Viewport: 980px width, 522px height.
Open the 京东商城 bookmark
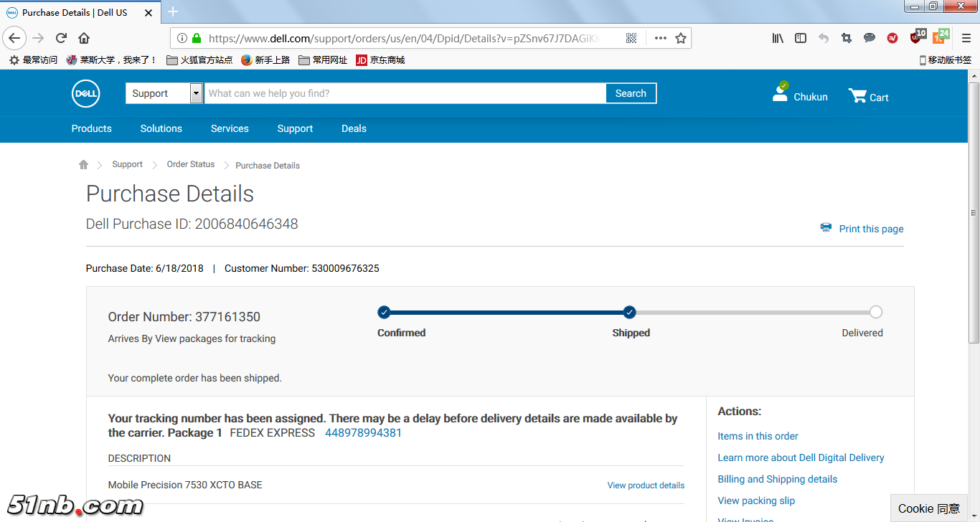(x=380, y=60)
